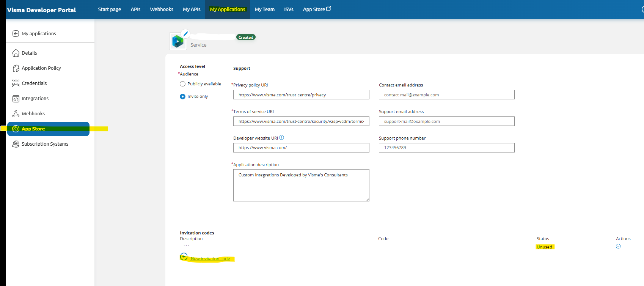Screen dimensions: 644x286
Task: Go to Webhooks in top navigation
Action: (162, 9)
